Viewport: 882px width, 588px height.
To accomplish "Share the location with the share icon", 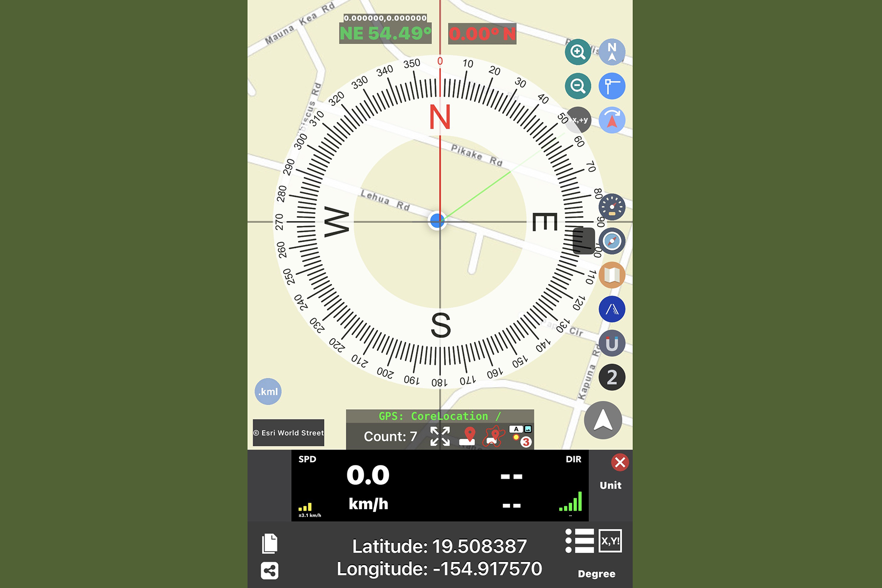I will coord(269,570).
